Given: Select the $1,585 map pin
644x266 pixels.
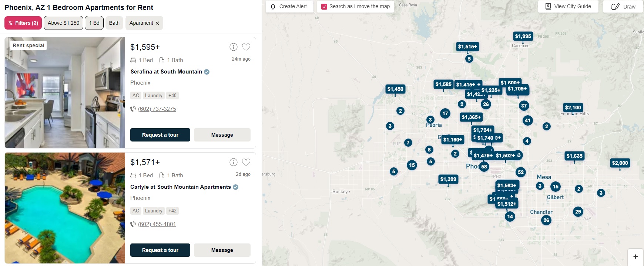Looking at the screenshot, I should (x=443, y=84).
